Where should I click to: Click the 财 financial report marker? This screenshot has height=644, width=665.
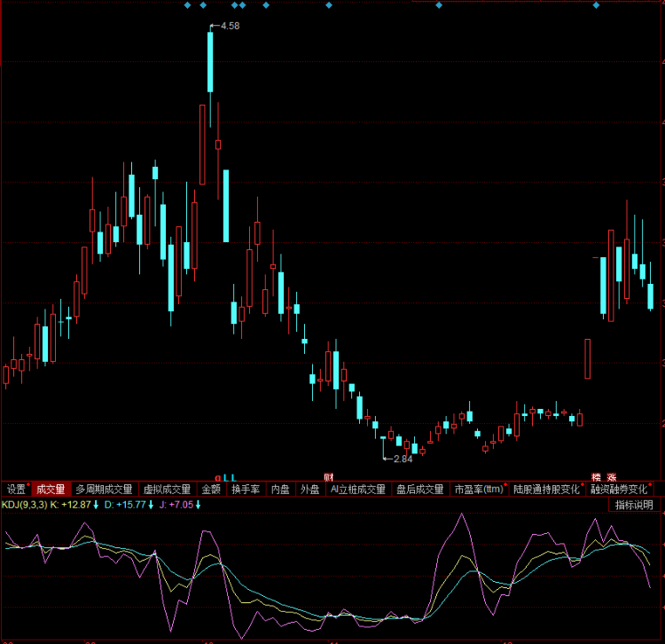(329, 476)
